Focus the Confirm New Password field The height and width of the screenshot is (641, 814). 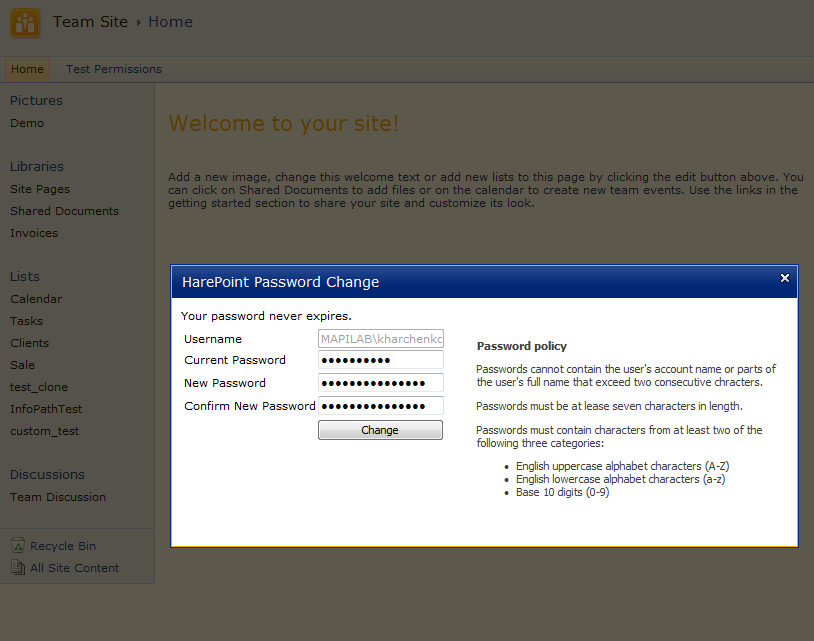pos(381,406)
